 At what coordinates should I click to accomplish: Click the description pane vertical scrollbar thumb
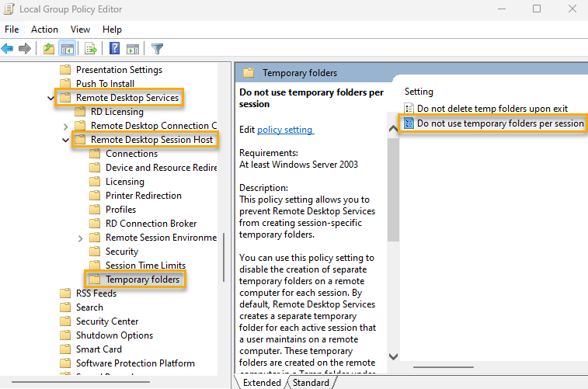click(393, 189)
